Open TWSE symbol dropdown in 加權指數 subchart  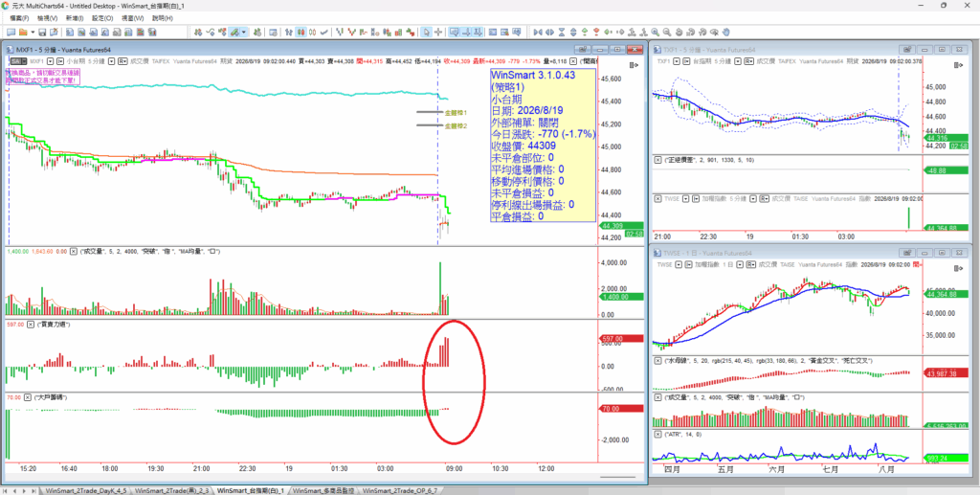(685, 199)
